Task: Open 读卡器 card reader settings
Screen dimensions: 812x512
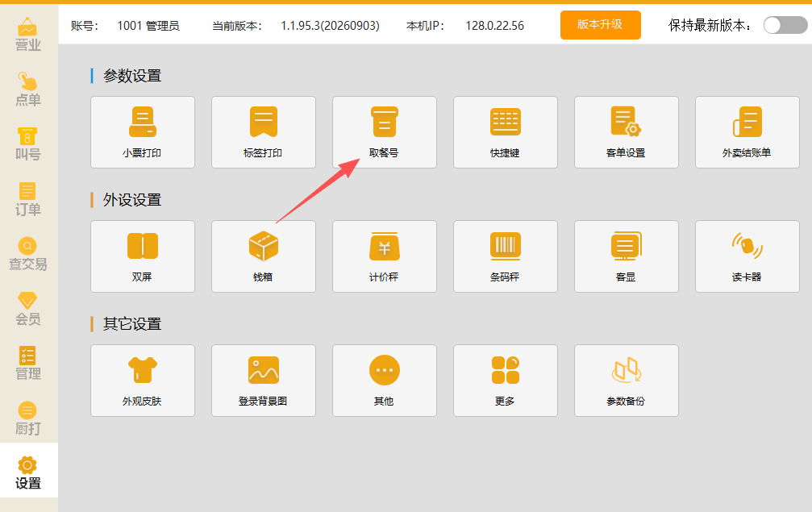Action: pos(747,256)
